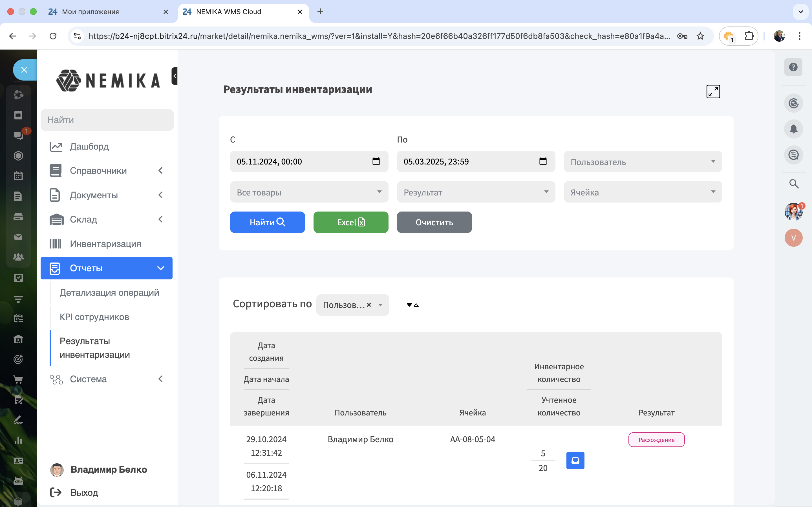Export results with the Excel button
The height and width of the screenshot is (507, 812).
[351, 222]
